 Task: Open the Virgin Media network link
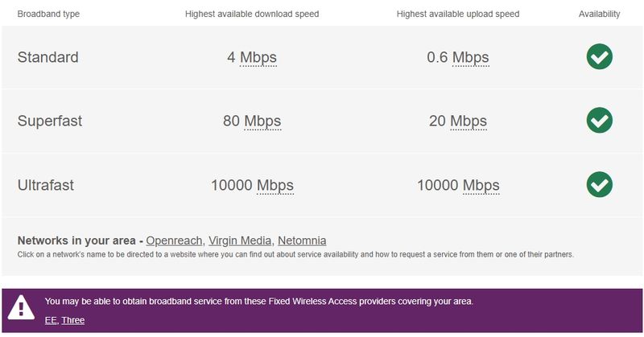pyautogui.click(x=239, y=240)
